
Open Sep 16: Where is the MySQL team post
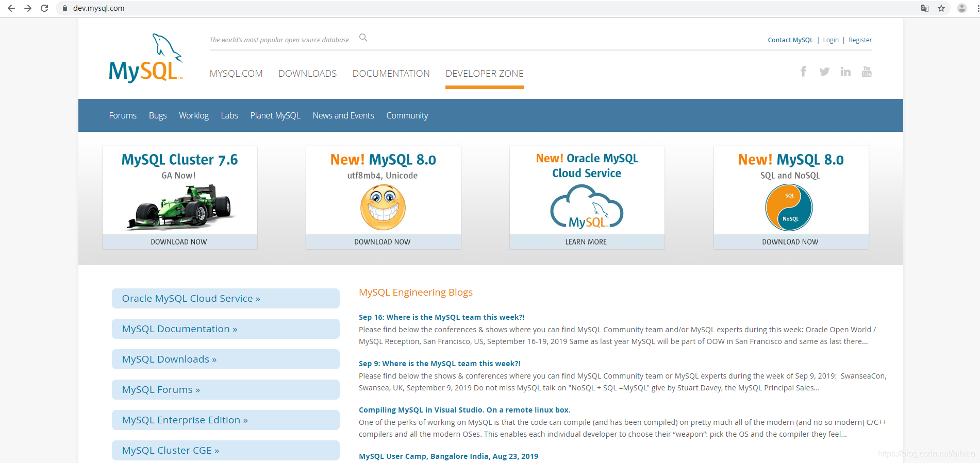[442, 317]
